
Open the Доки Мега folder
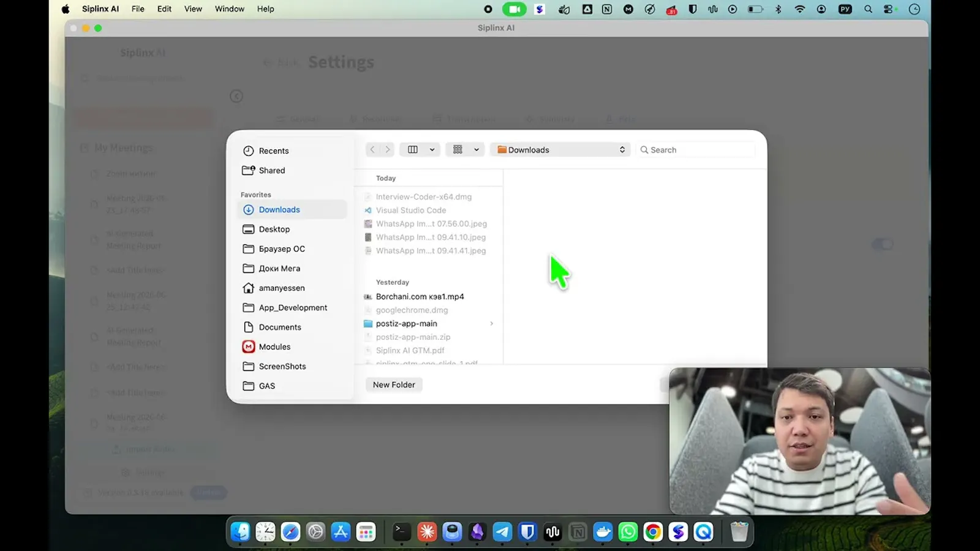tap(271, 268)
